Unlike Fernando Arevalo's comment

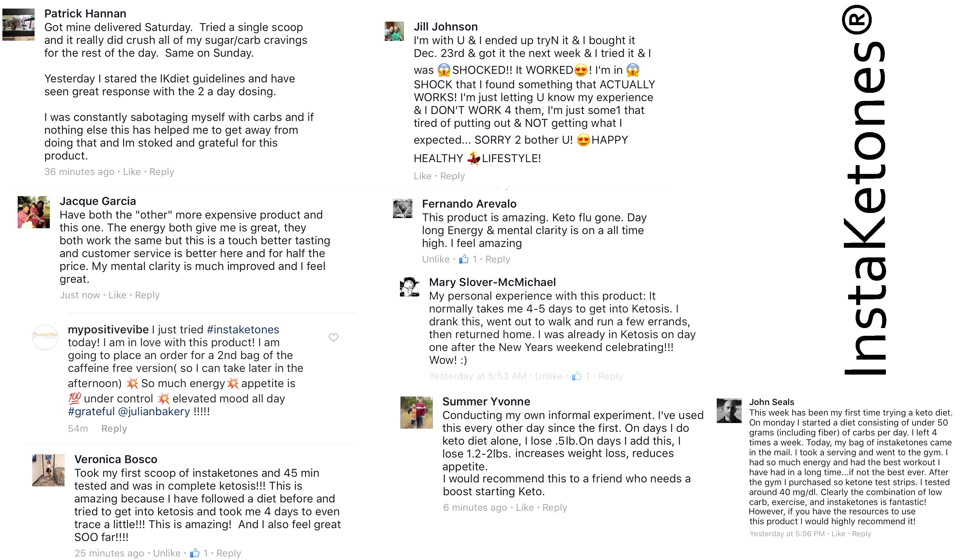[x=435, y=259]
